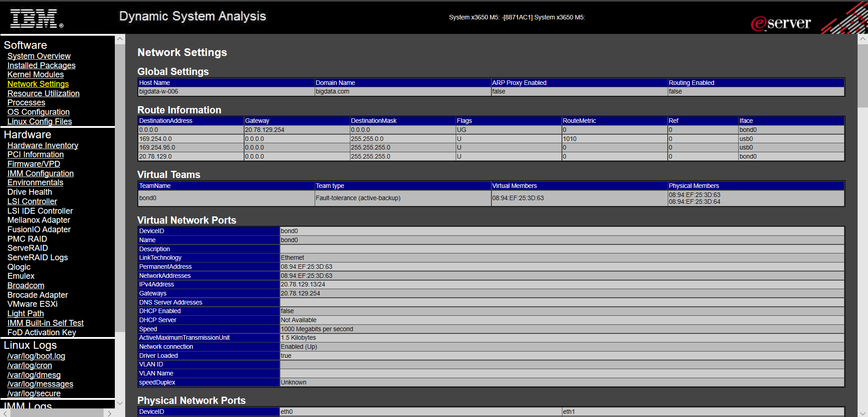Open the /var/log/messages log
Image resolution: width=868 pixels, height=417 pixels.
[x=40, y=384]
